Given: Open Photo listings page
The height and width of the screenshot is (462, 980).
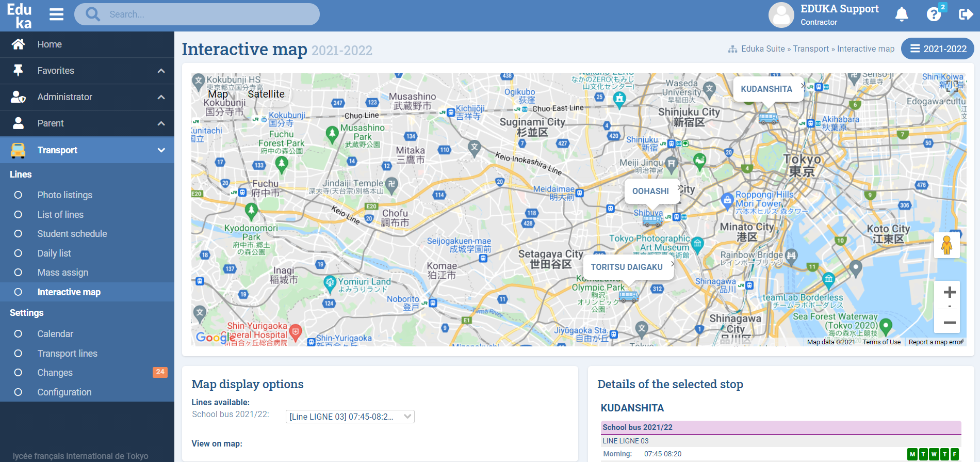Looking at the screenshot, I should (65, 195).
